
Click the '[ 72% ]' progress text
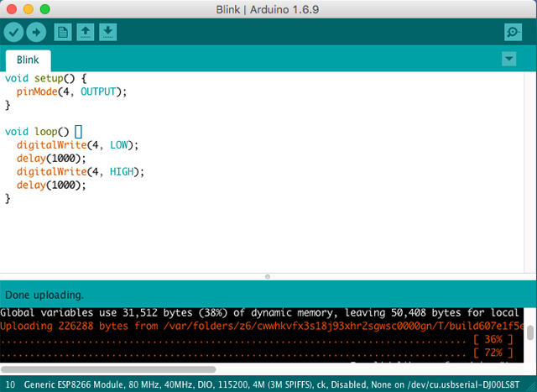493,353
